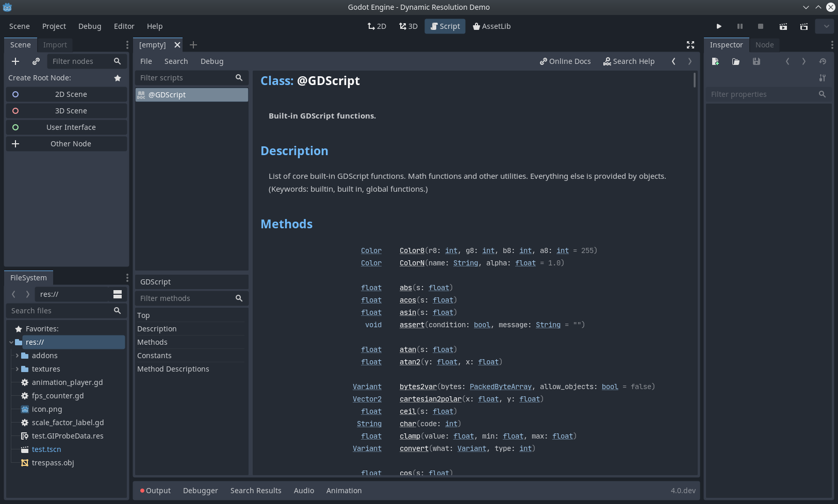Select icon.png image file

(x=46, y=409)
